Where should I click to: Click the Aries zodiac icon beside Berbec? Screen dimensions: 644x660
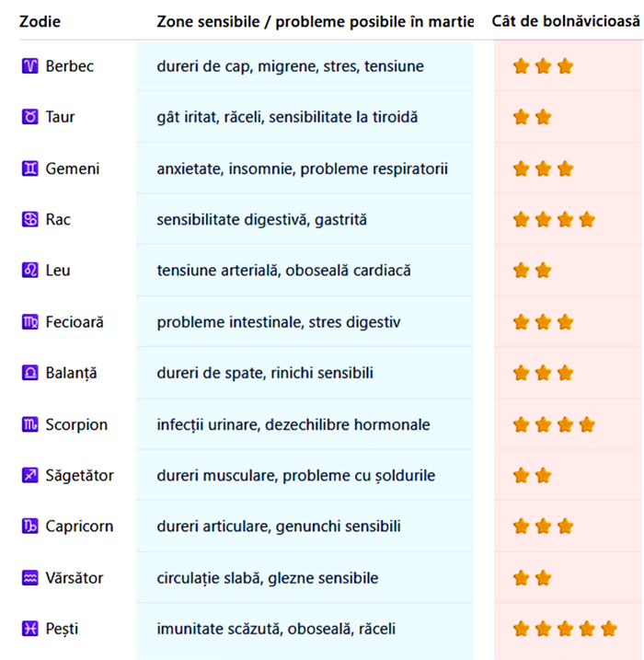point(29,66)
